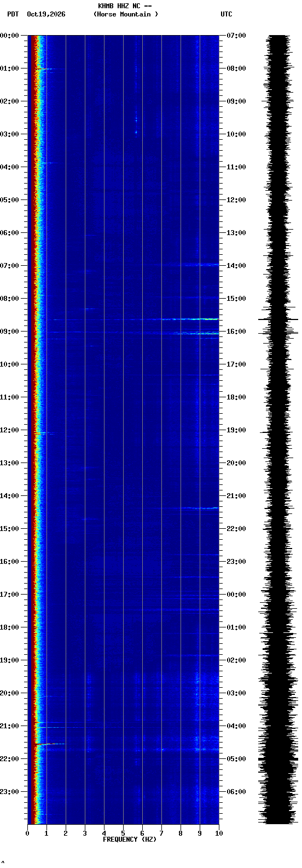Click the 'FREQUENCY (HZ)' axis label
The height and width of the screenshot is (868, 302).
(x=130, y=840)
